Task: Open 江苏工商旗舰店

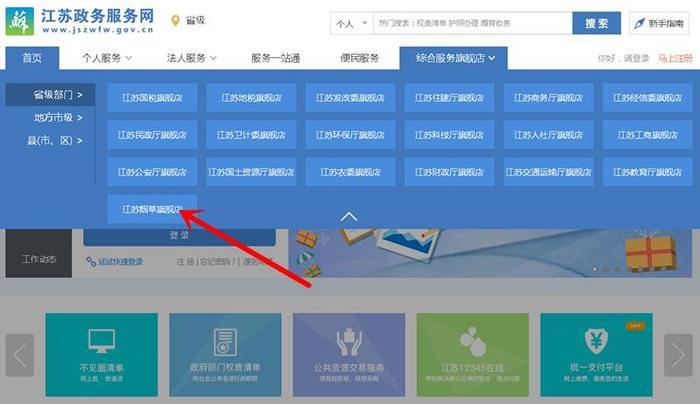Action: [647, 134]
